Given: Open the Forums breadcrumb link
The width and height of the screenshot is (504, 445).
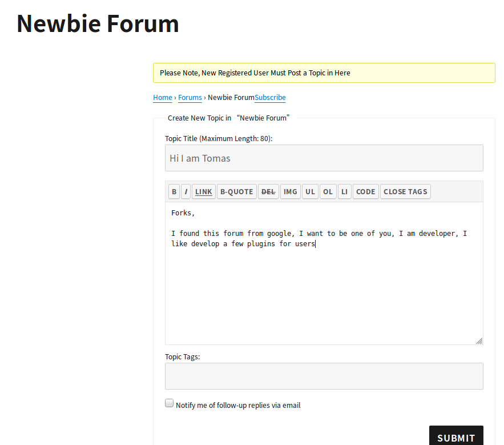Looking at the screenshot, I should point(189,97).
